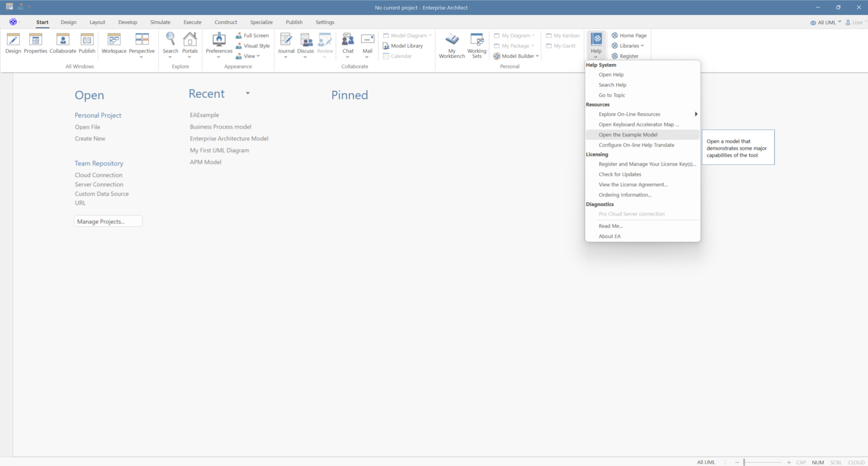Click the Open File link
868x466 pixels.
(88, 127)
